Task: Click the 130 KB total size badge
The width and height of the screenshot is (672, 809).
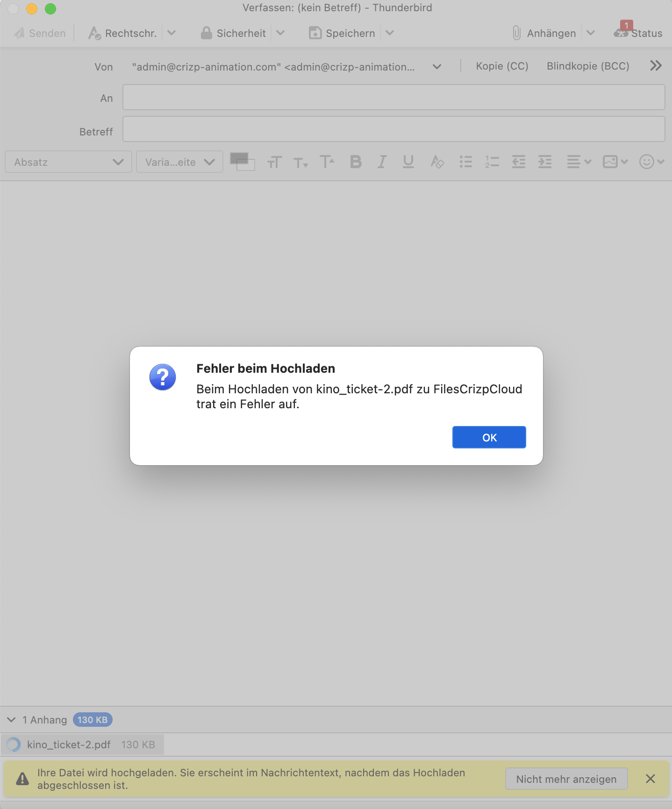Action: pos(93,720)
